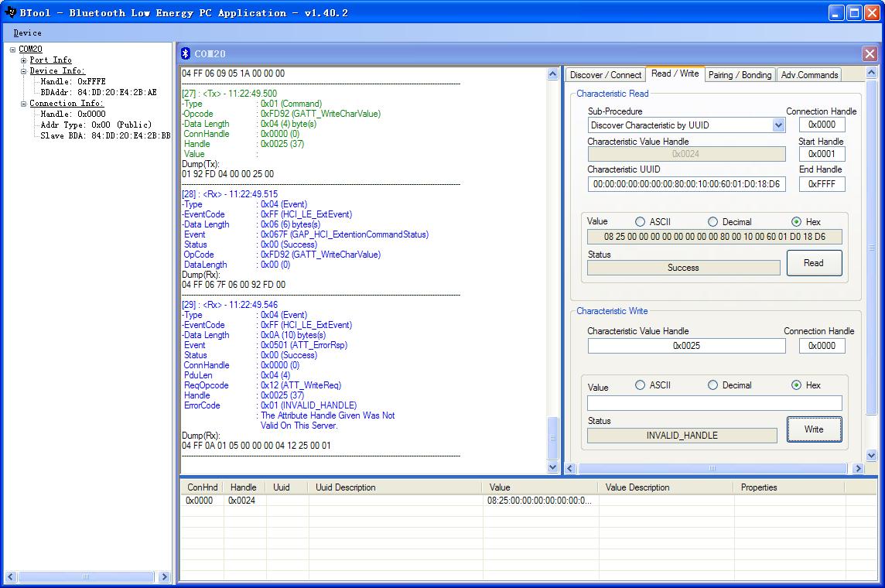Select tree item Handle: 0xFFFE
Viewport: 885px width, 588px height.
click(73, 82)
